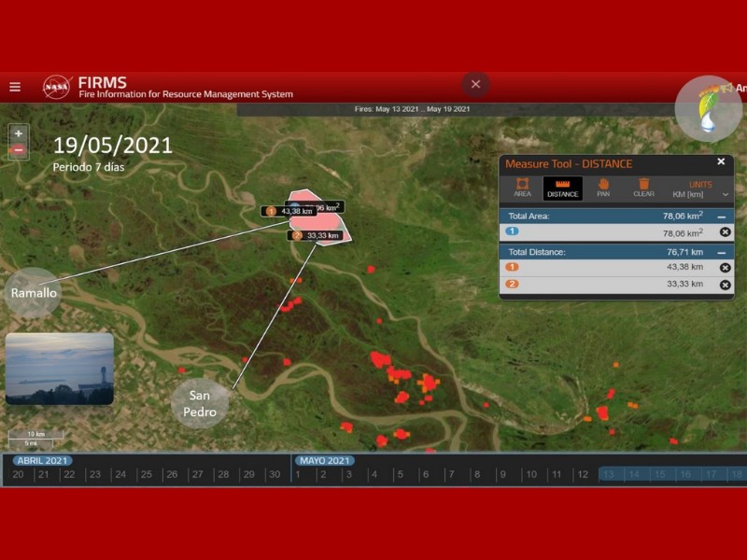The width and height of the screenshot is (747, 560).
Task: Collapse the Total Area section
Action: [722, 216]
